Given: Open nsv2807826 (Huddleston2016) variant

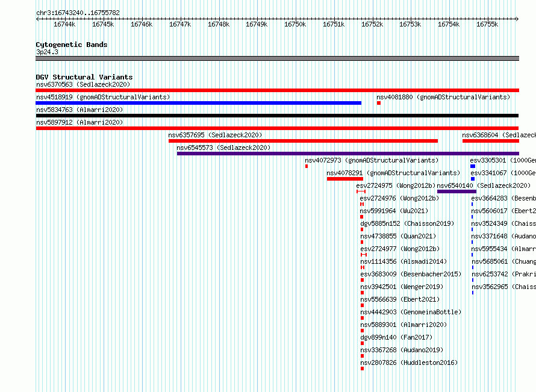Looking at the screenshot, I should click(409, 362).
